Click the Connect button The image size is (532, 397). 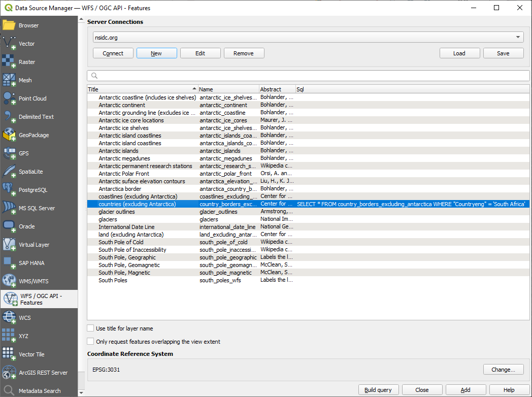click(x=113, y=53)
